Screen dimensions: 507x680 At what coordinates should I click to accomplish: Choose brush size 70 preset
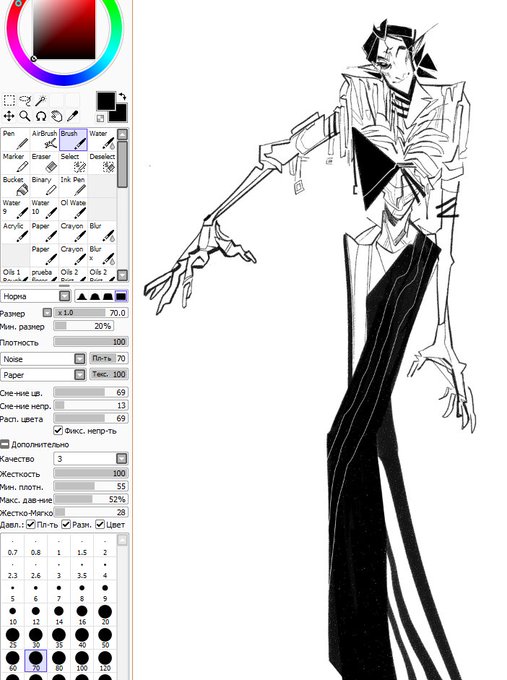click(36, 661)
